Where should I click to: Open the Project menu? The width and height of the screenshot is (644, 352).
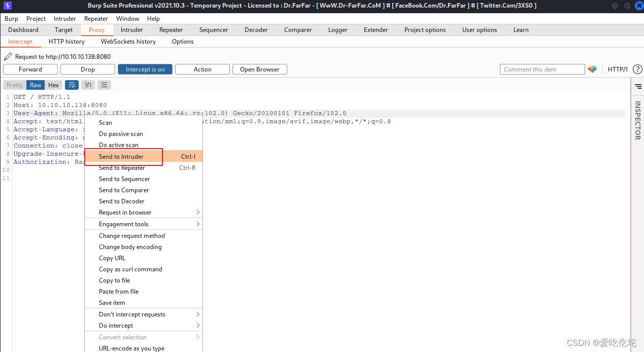click(36, 19)
